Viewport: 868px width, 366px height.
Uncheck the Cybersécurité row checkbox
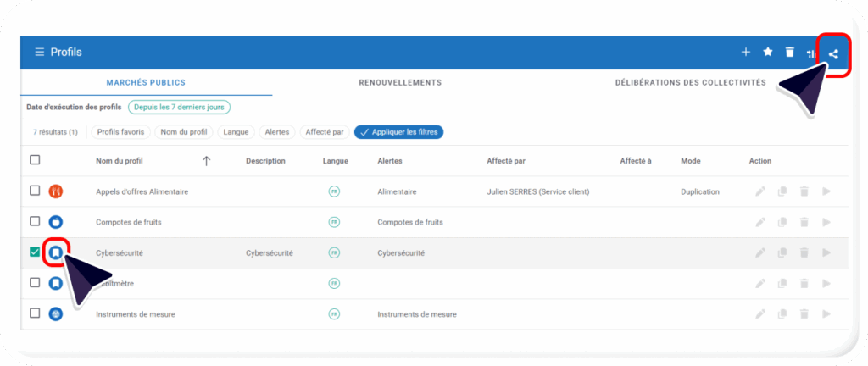tap(35, 252)
